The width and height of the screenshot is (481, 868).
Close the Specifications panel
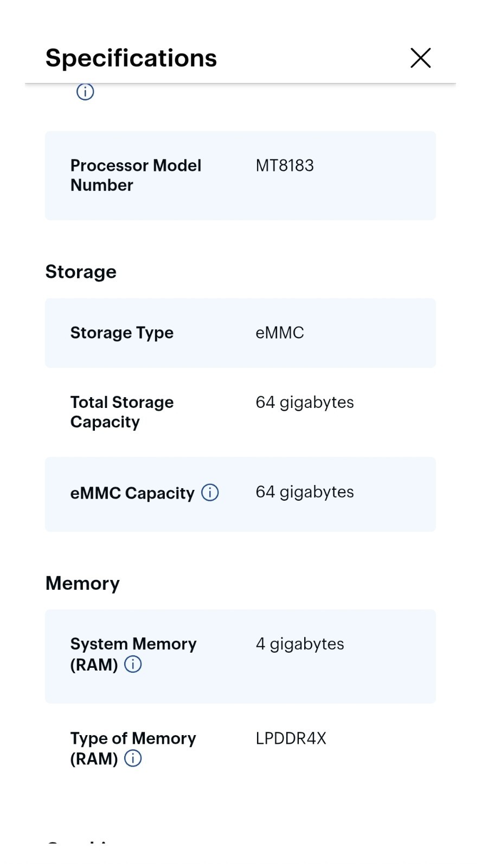click(x=420, y=58)
